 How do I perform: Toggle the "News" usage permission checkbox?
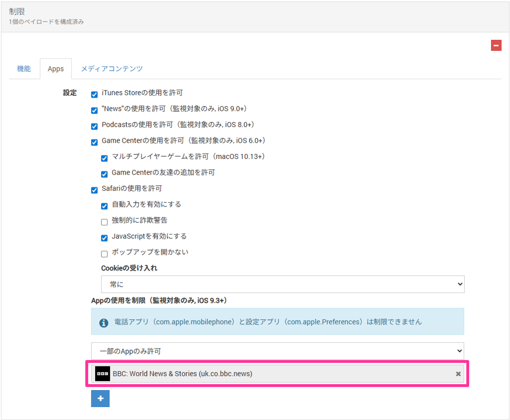point(94,111)
